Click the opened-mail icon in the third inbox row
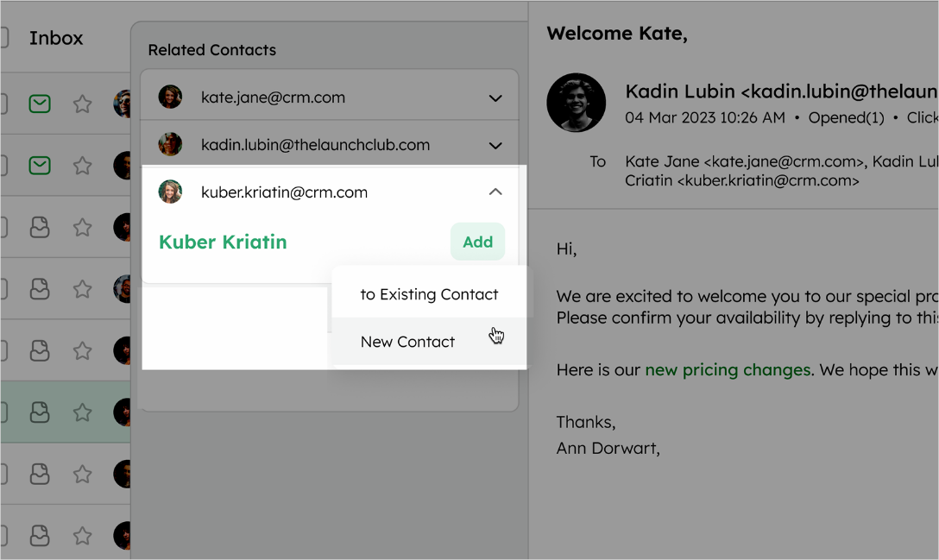Screen dimensions: 939x560 (40, 227)
